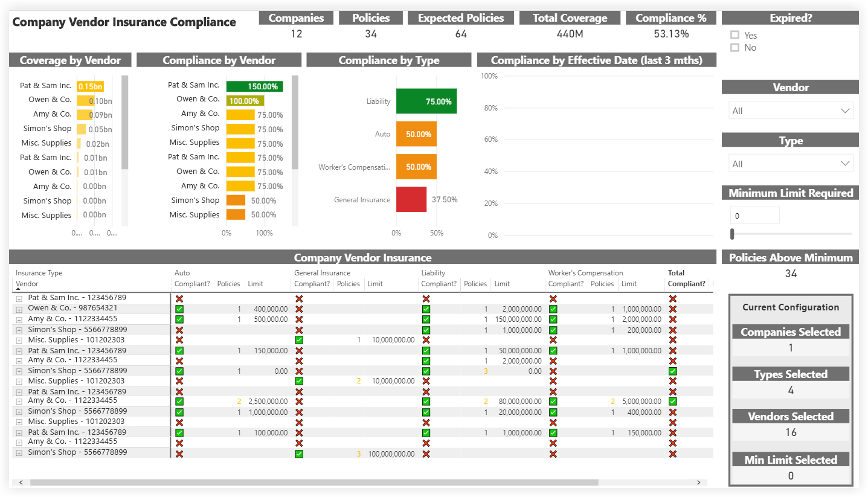Click Compliance by Vendor vertical scrollbar
This screenshot has height=497, width=868.
(295, 122)
